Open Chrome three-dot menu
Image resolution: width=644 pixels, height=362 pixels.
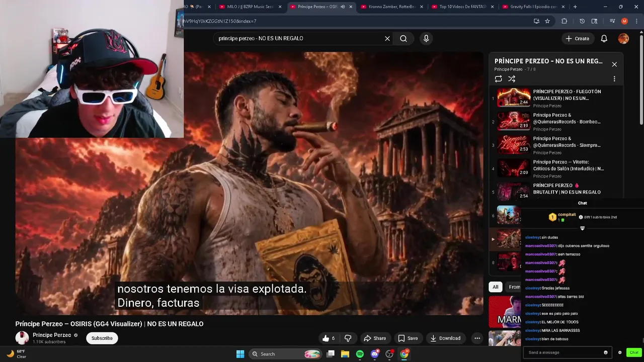(x=636, y=21)
